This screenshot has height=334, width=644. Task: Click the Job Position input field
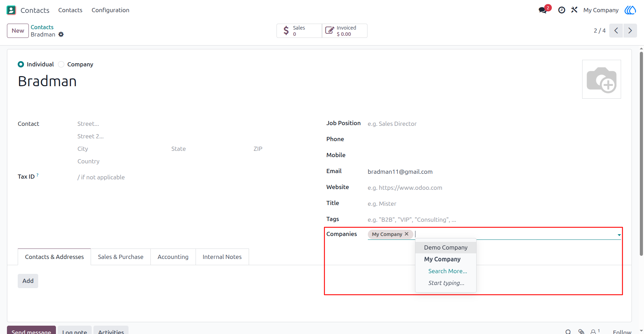[494, 124]
